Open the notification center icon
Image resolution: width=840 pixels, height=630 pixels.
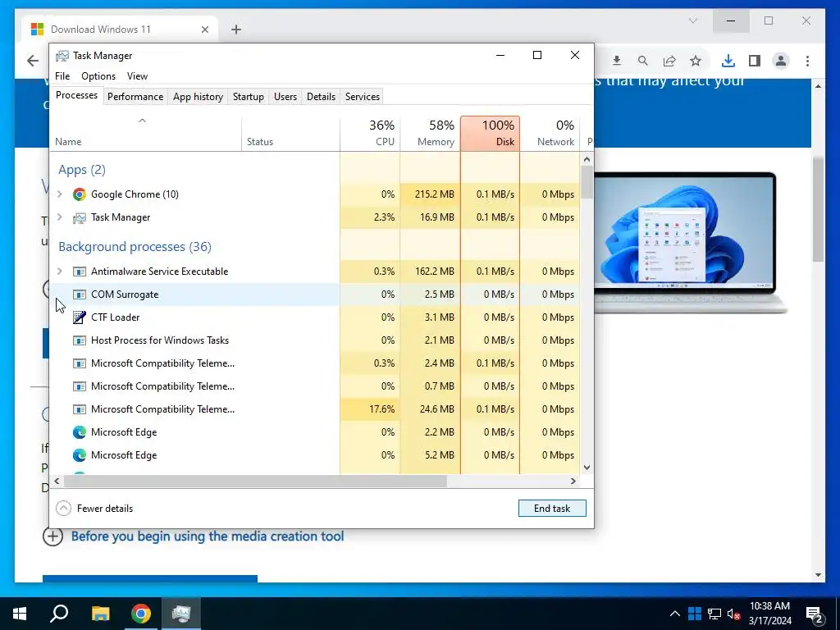pos(815,615)
